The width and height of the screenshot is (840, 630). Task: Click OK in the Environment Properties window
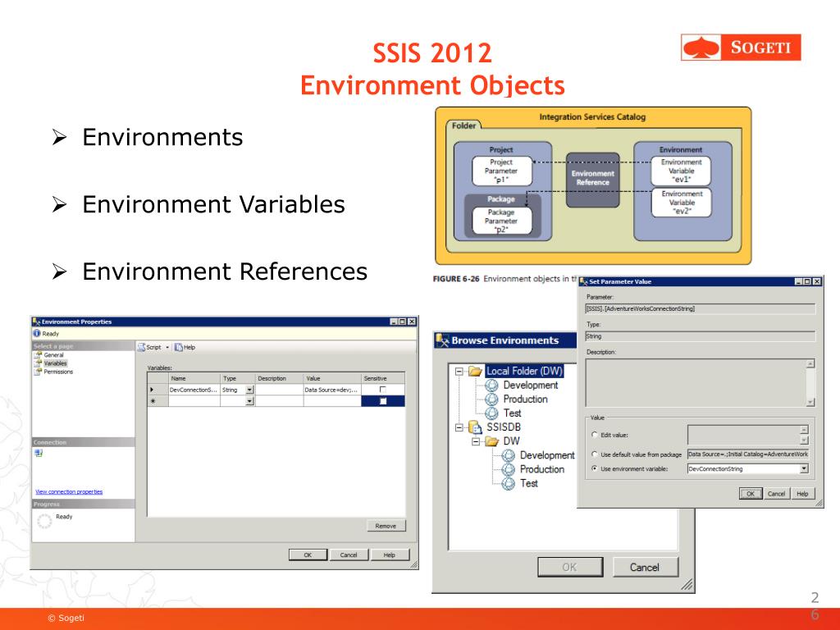point(308,555)
